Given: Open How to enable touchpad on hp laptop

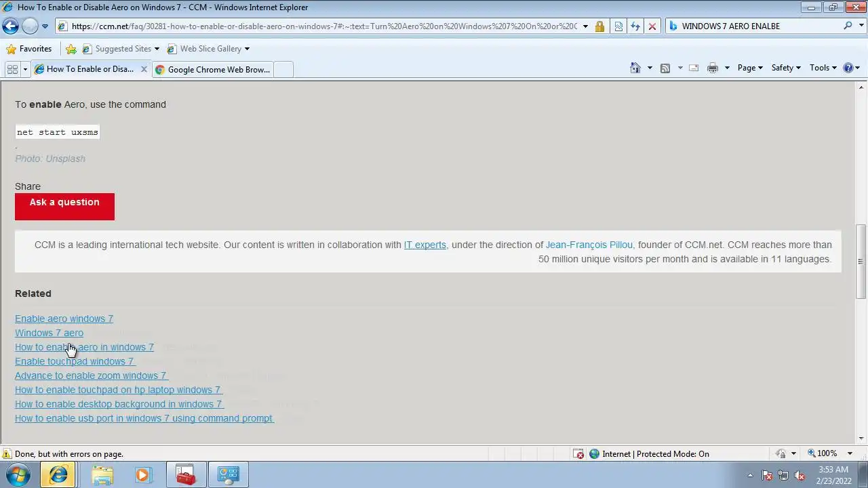Looking at the screenshot, I should click(118, 390).
